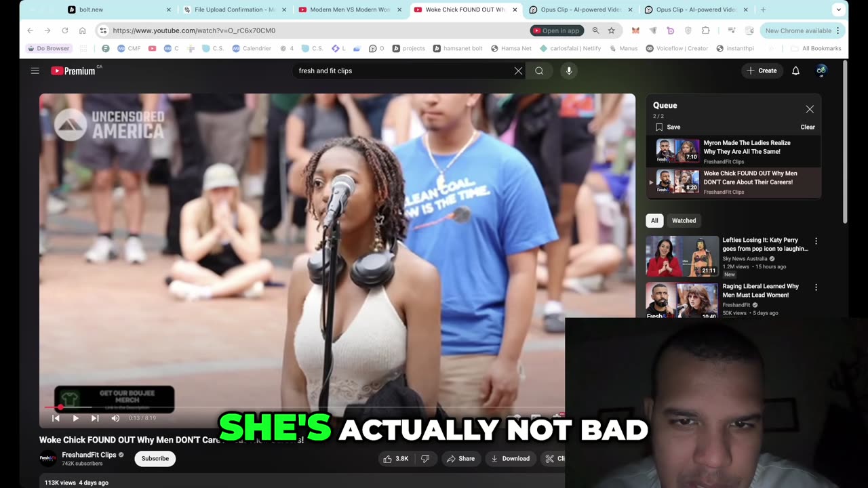The image size is (868, 488).
Task: Open the Extensions puzzle icon
Action: [x=706, y=30]
